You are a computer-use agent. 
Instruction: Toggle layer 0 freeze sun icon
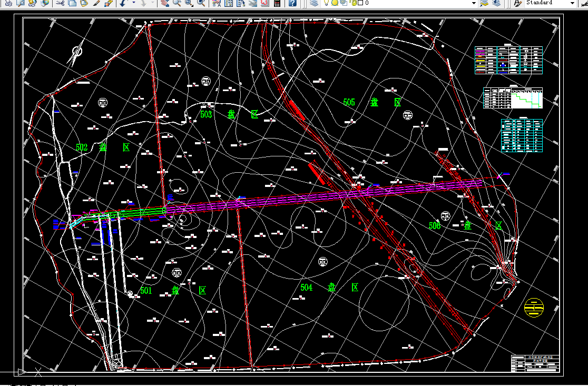(x=335, y=3)
